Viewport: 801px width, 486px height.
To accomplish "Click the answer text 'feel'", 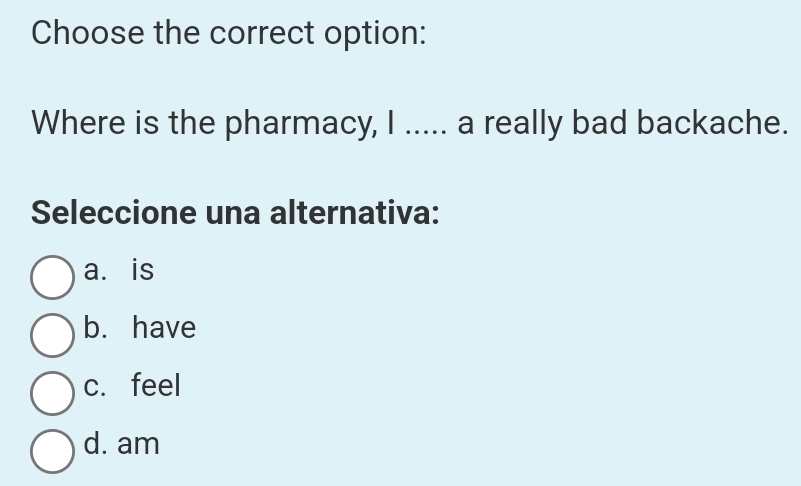I will 157,385.
